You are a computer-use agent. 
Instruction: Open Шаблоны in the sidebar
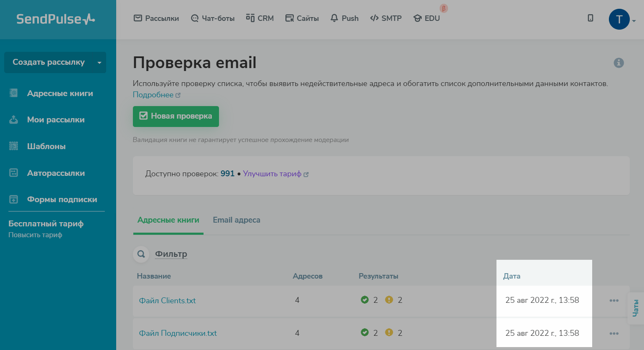tap(46, 147)
